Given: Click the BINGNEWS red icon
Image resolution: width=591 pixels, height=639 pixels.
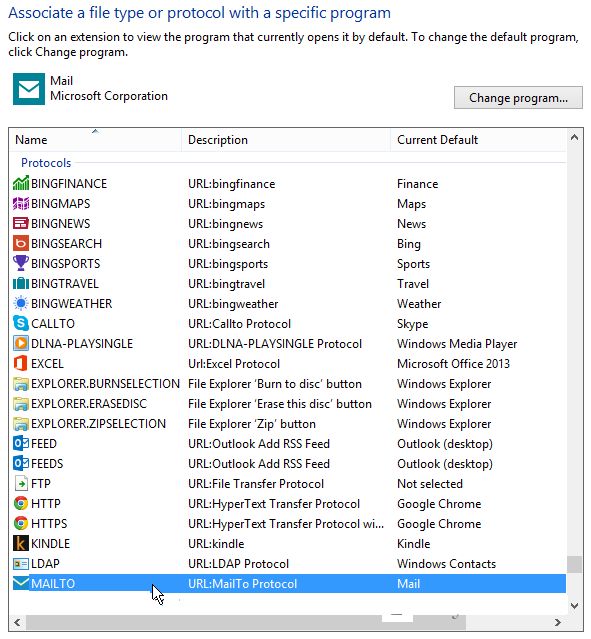Looking at the screenshot, I should pyautogui.click(x=21, y=223).
